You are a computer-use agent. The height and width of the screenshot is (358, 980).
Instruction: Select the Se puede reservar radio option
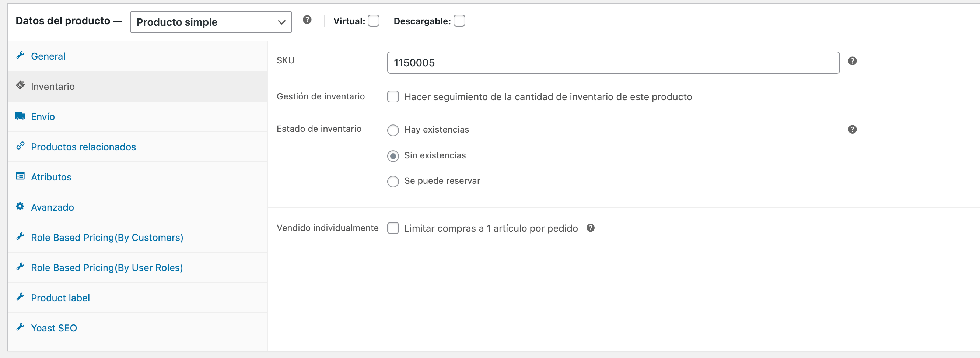pos(393,182)
